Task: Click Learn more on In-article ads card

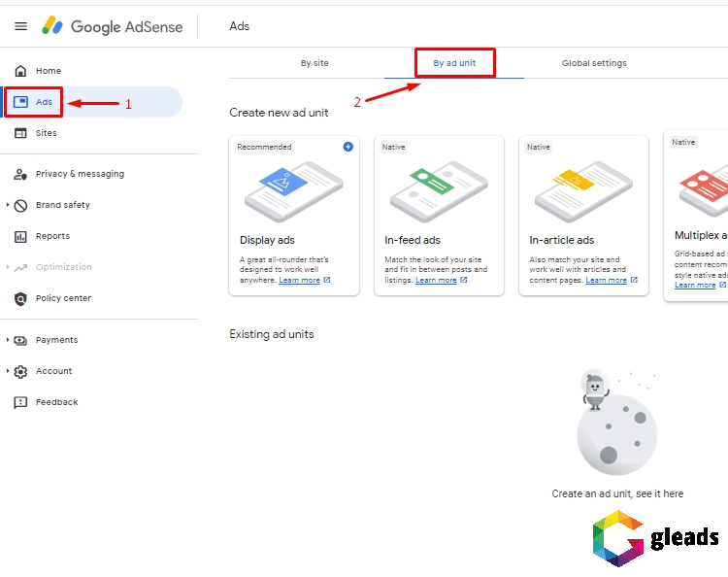Action: (x=606, y=280)
